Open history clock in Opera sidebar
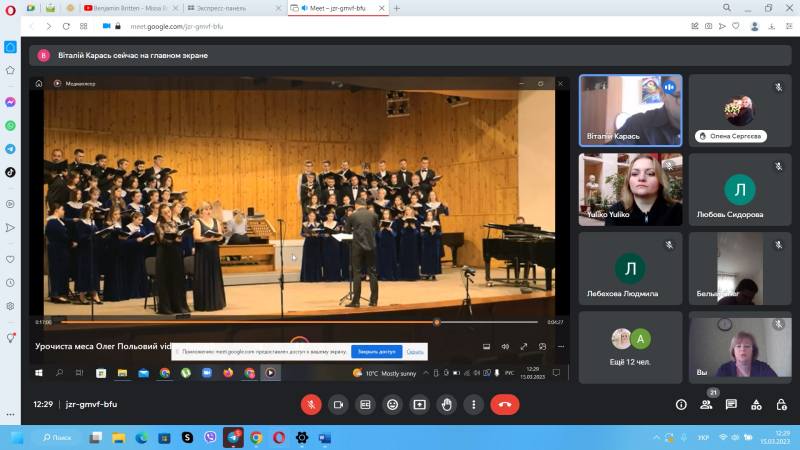 coord(10,283)
